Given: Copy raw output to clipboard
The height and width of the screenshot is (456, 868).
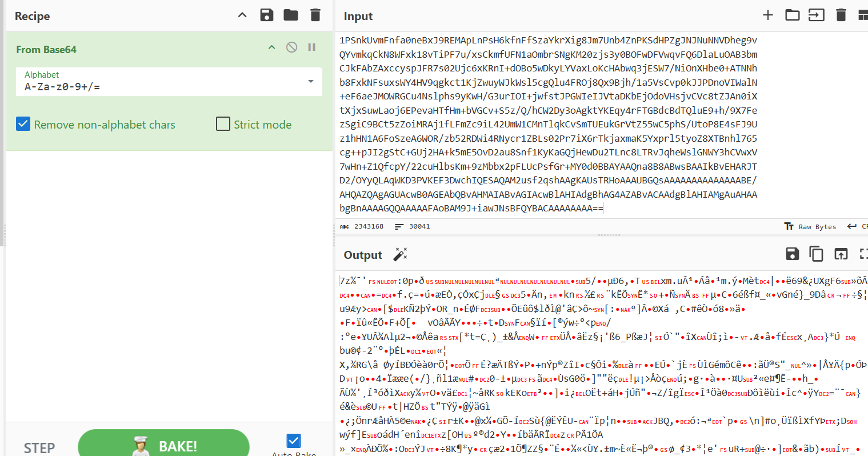Looking at the screenshot, I should click(816, 254).
